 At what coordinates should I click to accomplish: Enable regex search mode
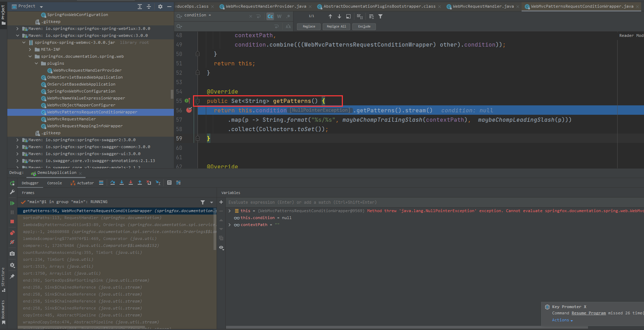point(288,16)
